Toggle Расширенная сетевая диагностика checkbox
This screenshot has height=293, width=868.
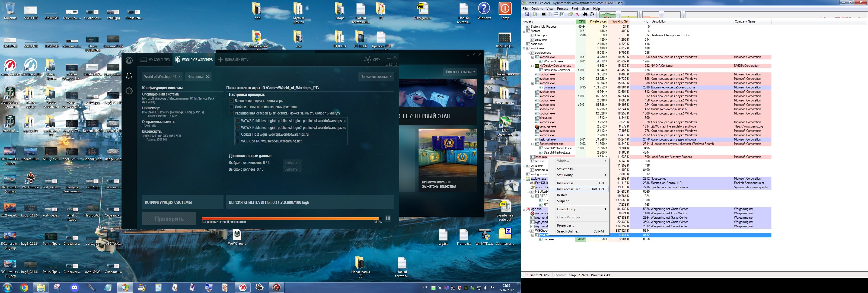[231, 113]
